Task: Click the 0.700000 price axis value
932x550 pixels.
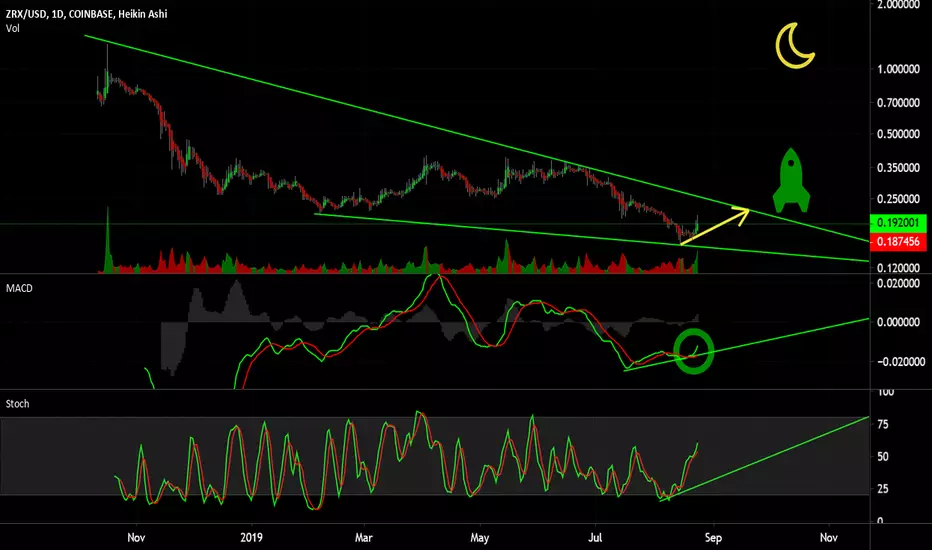Action: coord(898,103)
